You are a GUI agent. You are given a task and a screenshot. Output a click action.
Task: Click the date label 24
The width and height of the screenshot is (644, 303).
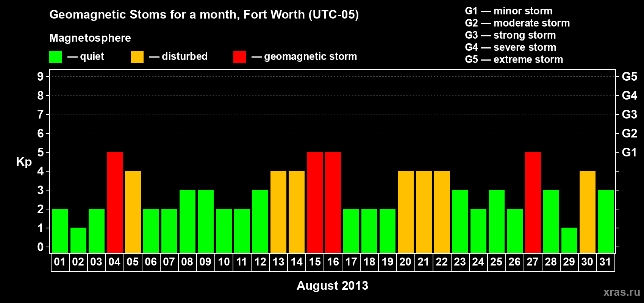(x=478, y=262)
